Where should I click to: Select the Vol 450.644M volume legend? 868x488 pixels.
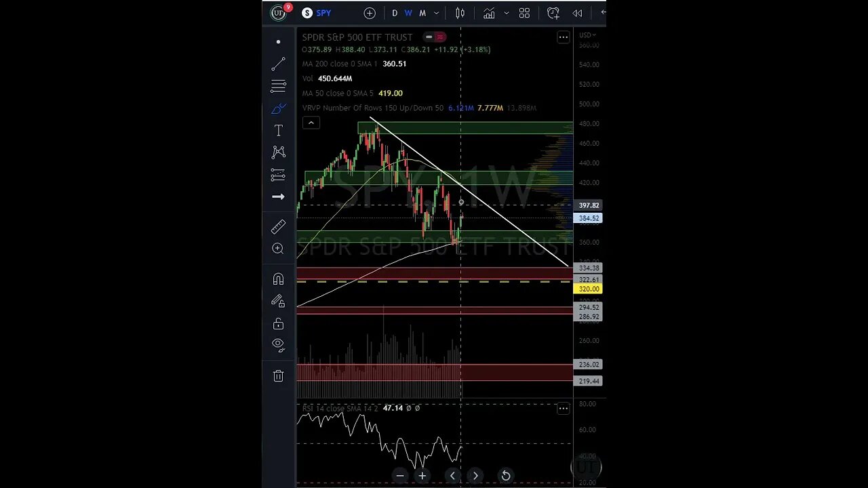coord(327,79)
